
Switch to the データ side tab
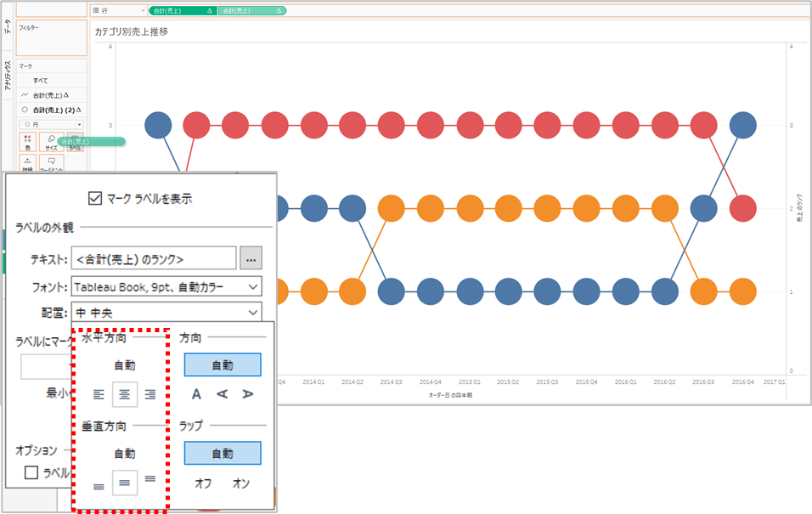(8, 27)
